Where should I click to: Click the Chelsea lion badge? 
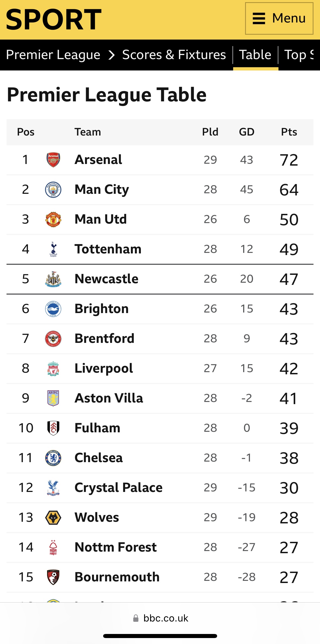click(53, 458)
